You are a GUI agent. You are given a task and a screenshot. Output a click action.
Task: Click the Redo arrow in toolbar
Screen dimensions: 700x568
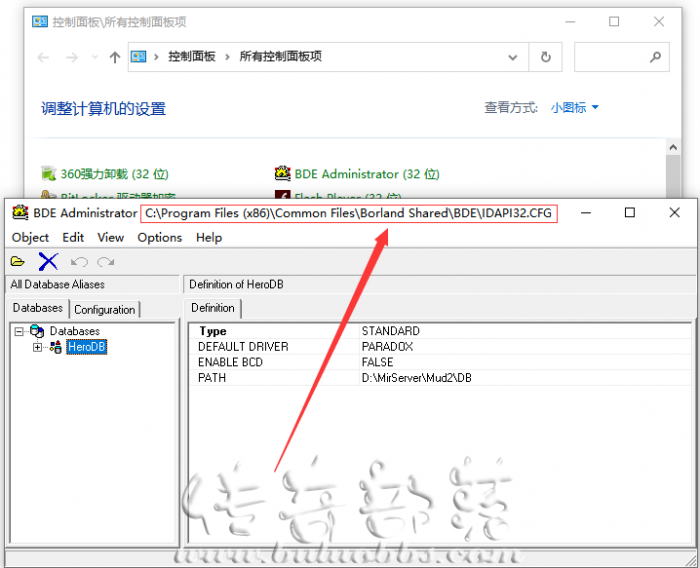click(x=105, y=262)
